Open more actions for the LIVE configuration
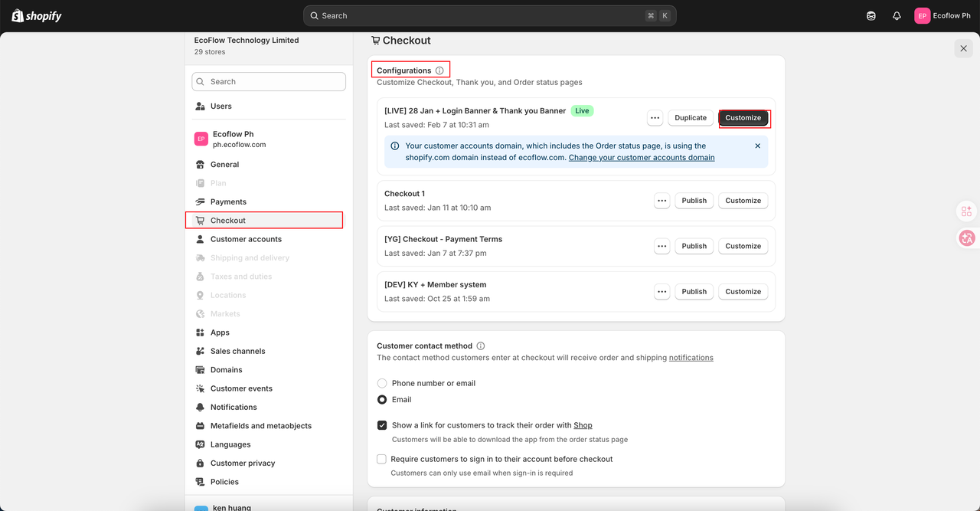 click(655, 118)
